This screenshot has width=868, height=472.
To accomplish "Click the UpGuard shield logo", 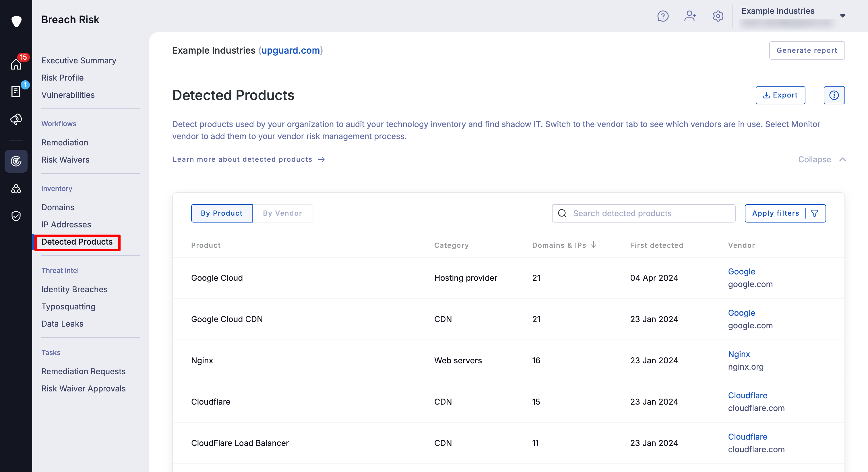I will click(x=16, y=21).
